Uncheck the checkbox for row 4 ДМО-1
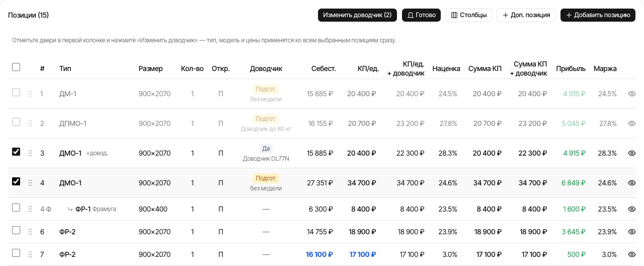 coord(16,182)
